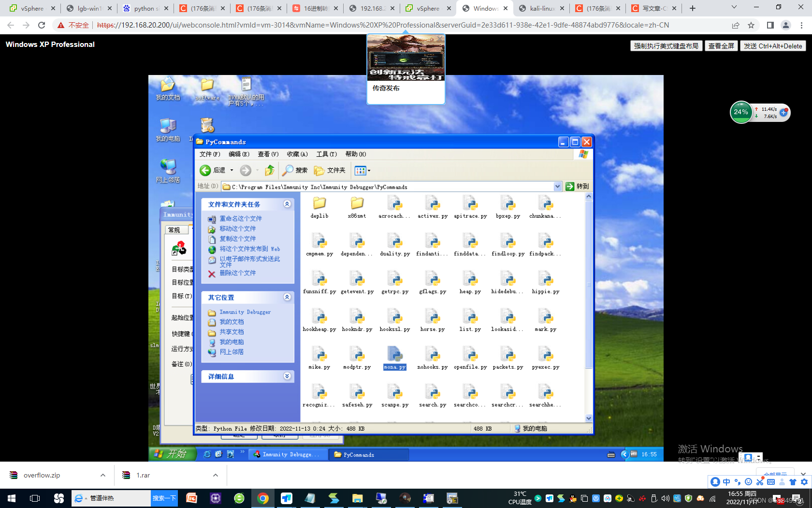Select the safeseh.py file
Screen dimensions: 812x508
[x=357, y=396]
